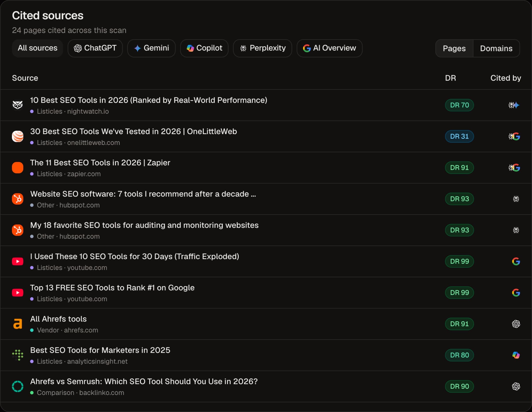532x412 pixels.
Task: Click the analyticsinsight.net dotted favicon
Action: point(18,355)
